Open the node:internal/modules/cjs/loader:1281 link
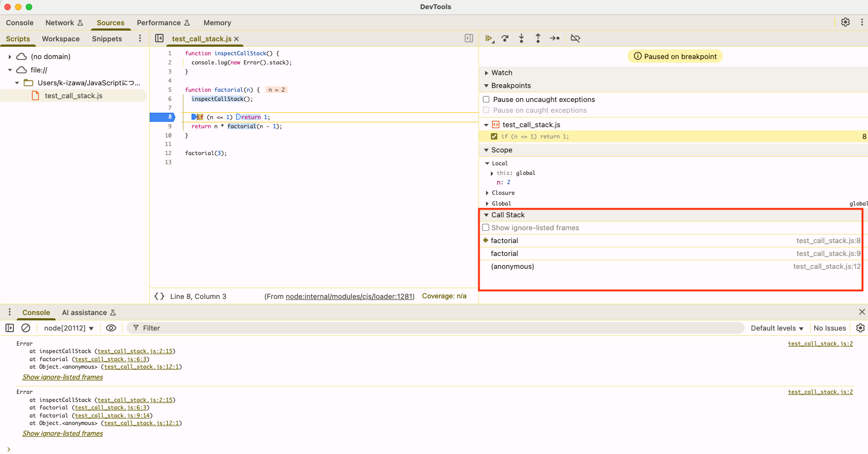The height and width of the screenshot is (454, 868). click(x=349, y=296)
